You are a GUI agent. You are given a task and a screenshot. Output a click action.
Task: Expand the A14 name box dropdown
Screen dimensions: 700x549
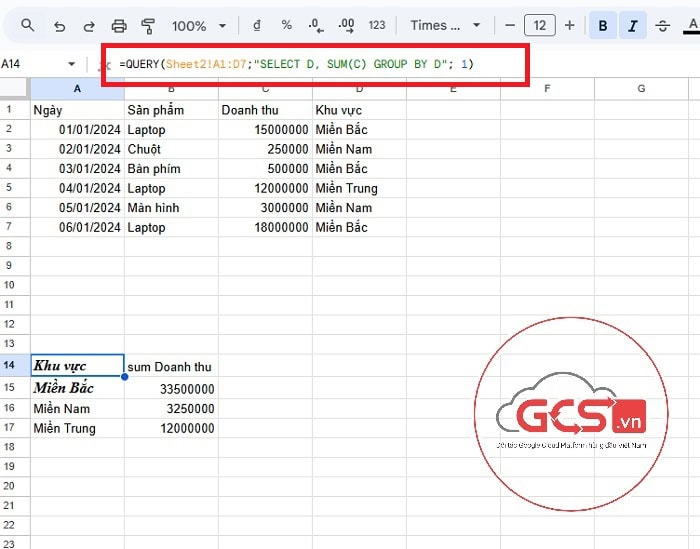(x=70, y=64)
